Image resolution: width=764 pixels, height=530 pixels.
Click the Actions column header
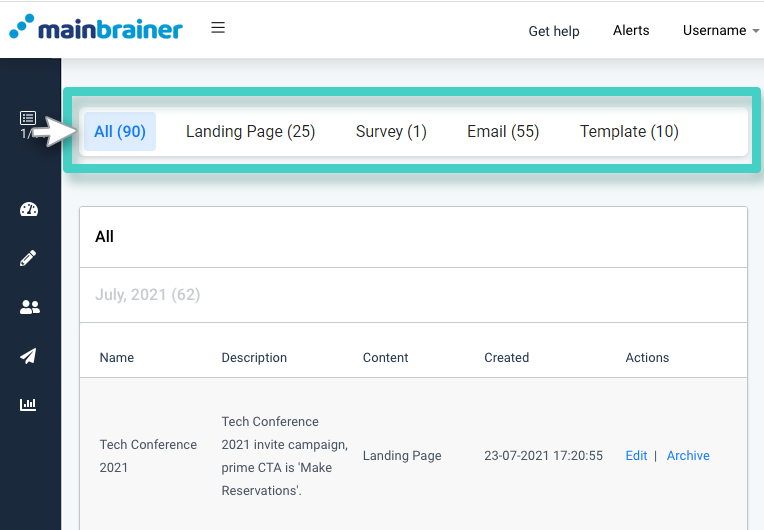(647, 358)
